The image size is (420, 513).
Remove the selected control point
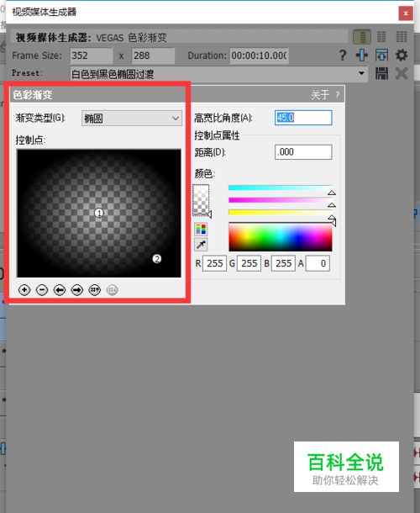[x=42, y=290]
